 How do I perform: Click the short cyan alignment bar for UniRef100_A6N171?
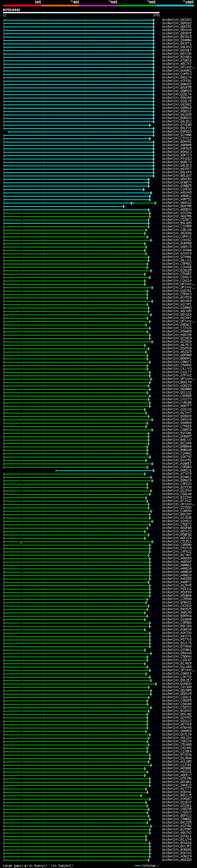tap(105, 470)
